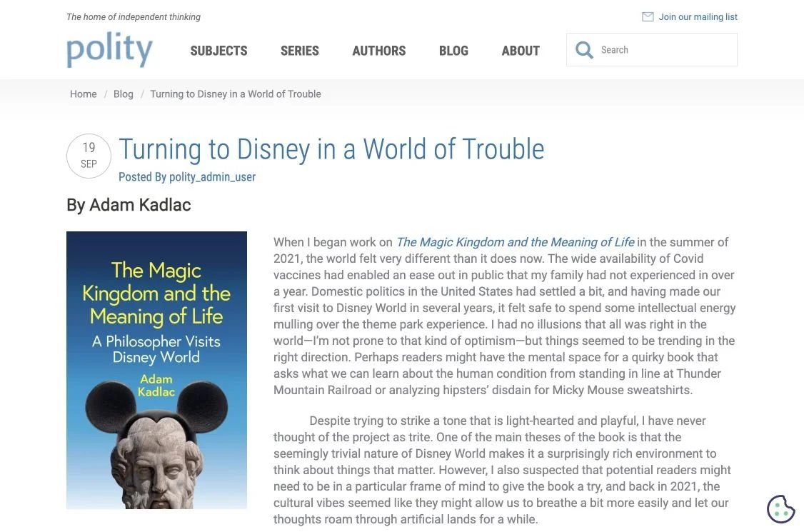Click the envelope mailing list icon

tap(648, 17)
